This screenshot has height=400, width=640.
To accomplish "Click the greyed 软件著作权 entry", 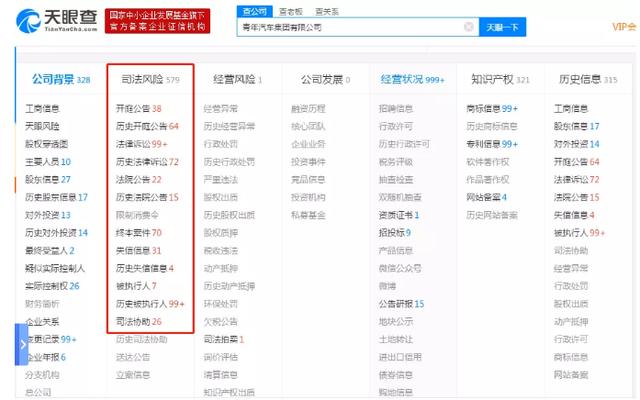I will tap(488, 162).
